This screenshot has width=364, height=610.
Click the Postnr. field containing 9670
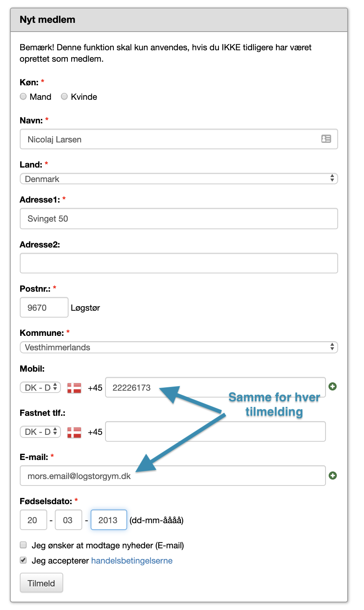coord(44,307)
